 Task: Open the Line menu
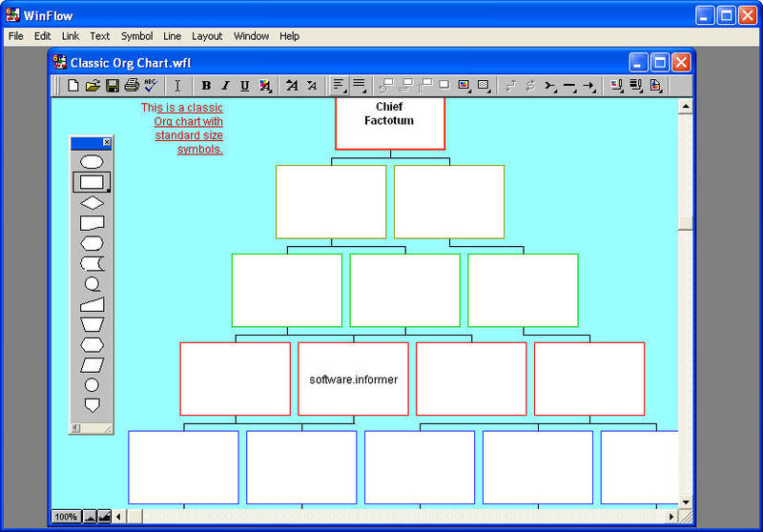172,36
